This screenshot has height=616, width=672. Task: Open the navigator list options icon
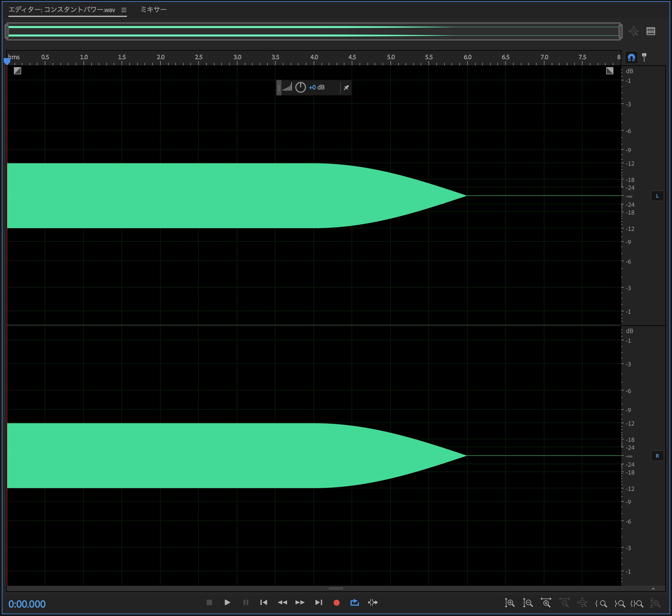pos(651,31)
